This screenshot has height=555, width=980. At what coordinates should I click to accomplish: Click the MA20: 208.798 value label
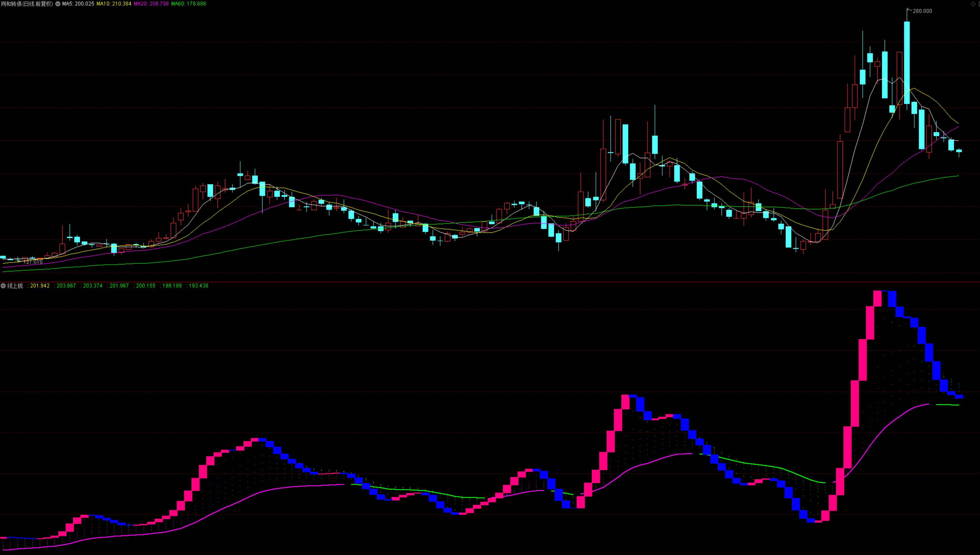pyautogui.click(x=151, y=4)
